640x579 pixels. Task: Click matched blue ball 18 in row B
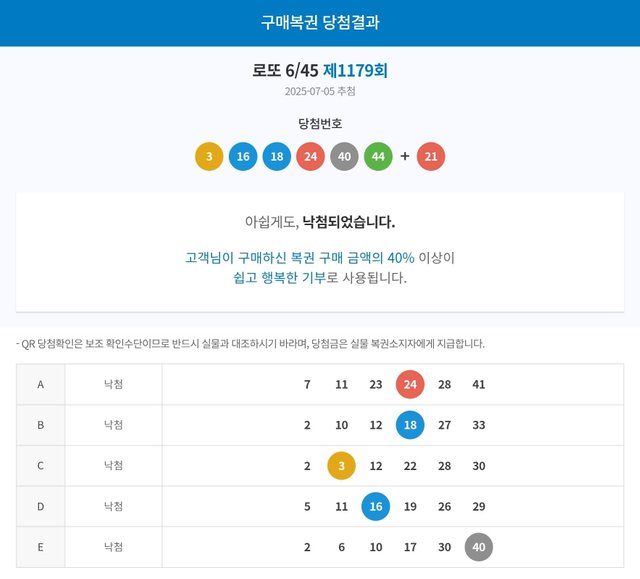point(410,425)
